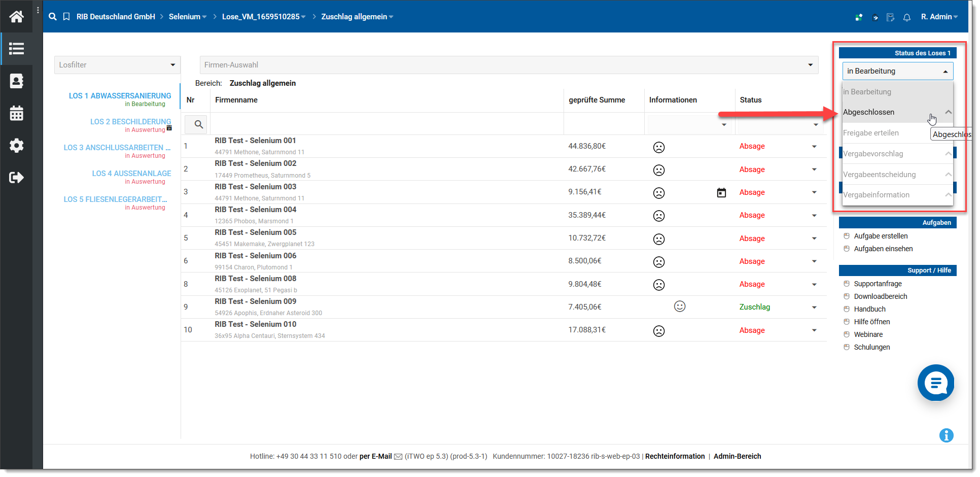This screenshot has height=477, width=980.
Task: Open LOS 3 ANSCHLUSSARBEITEN
Action: tap(117, 148)
